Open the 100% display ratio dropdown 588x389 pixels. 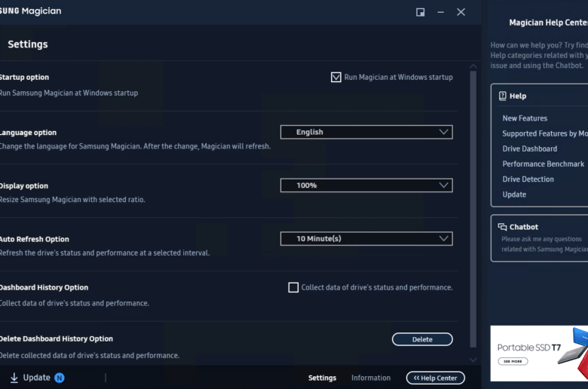[366, 185]
